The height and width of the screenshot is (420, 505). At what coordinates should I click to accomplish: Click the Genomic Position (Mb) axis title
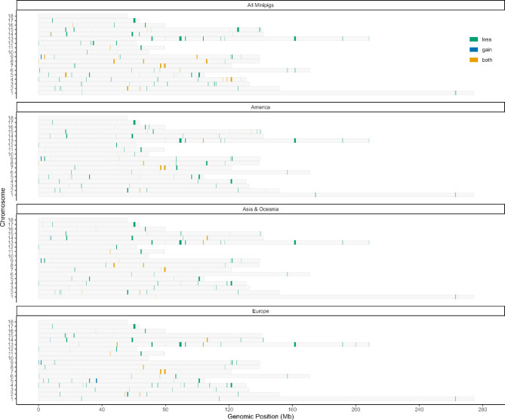coord(260,416)
